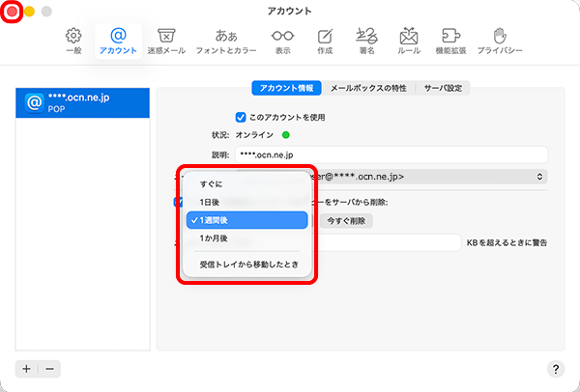Choose 1か月後 from the popup menu

(x=214, y=238)
